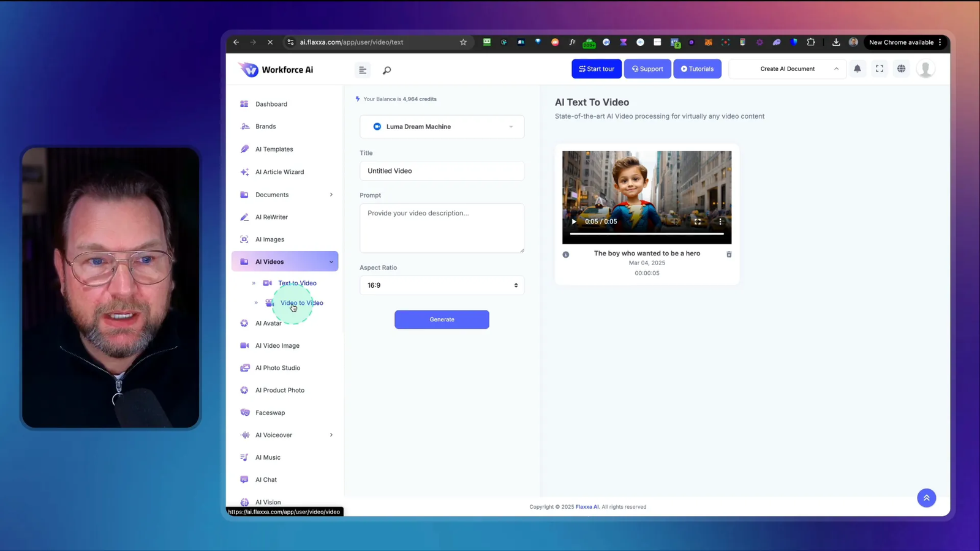Click the 4,964 credits balance text
The image size is (980, 551).
[420, 99]
